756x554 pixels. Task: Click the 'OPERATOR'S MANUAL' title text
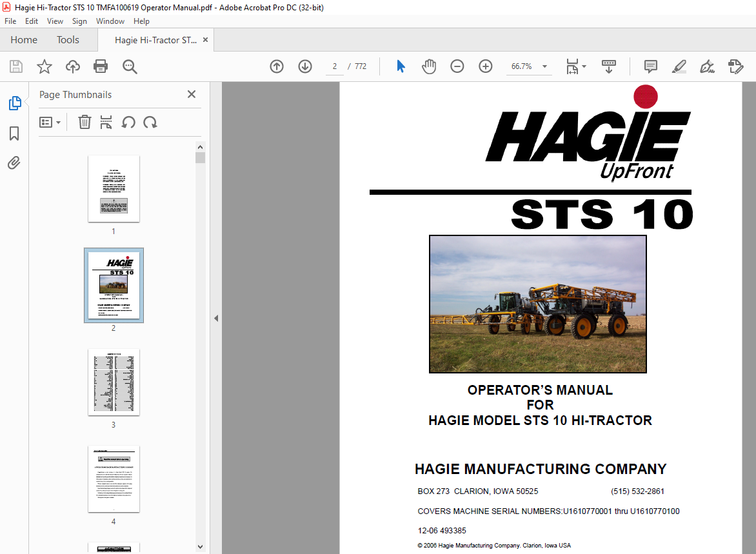point(540,390)
